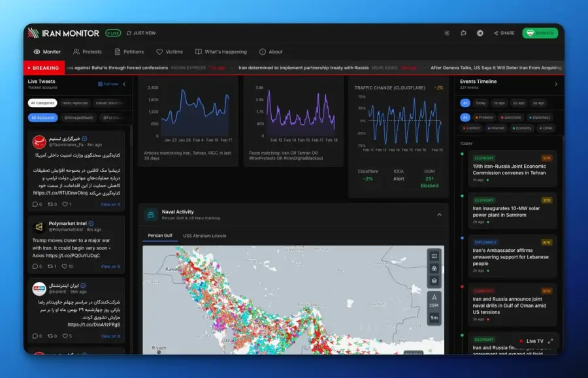Viewport: 588px width, 378px height.
Task: Expand the Events Timeline panel chevron
Action: [556, 84]
